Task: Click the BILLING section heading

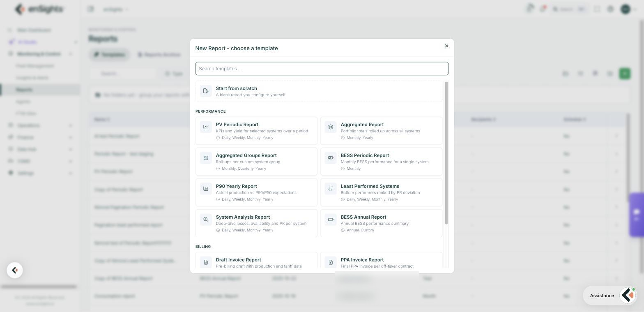Action: (x=203, y=247)
